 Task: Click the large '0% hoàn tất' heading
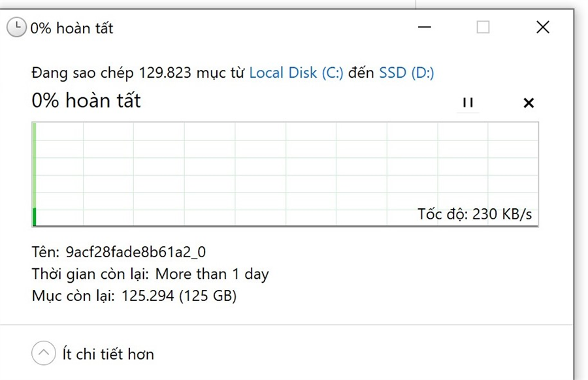(x=86, y=101)
